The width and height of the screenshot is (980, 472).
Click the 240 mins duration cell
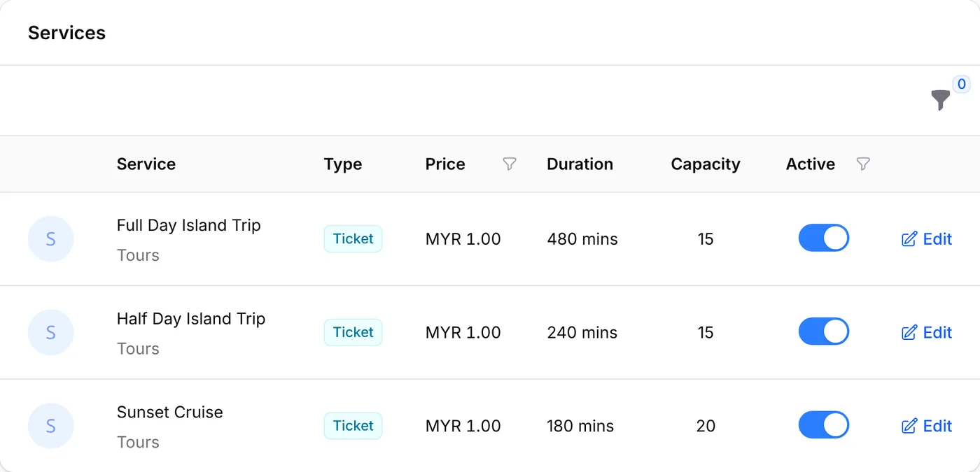point(582,333)
